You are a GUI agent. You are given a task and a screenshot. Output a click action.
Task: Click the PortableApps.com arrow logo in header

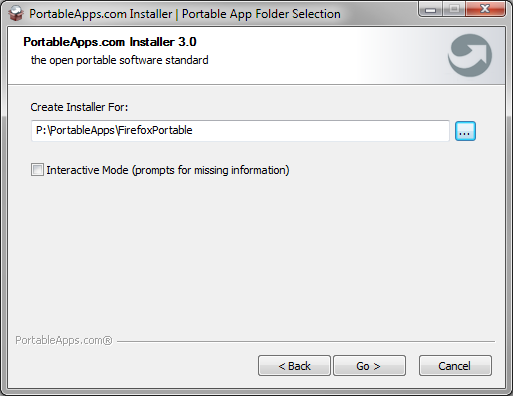pyautogui.click(x=470, y=55)
